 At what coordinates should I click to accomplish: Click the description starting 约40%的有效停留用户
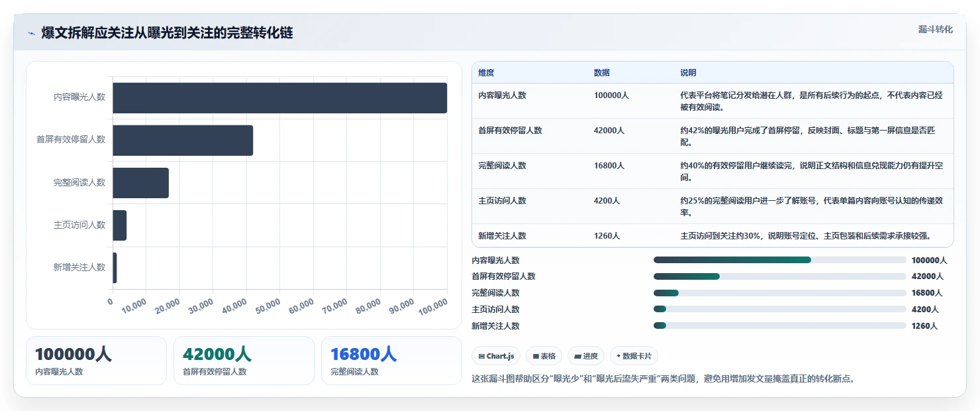pos(812,171)
